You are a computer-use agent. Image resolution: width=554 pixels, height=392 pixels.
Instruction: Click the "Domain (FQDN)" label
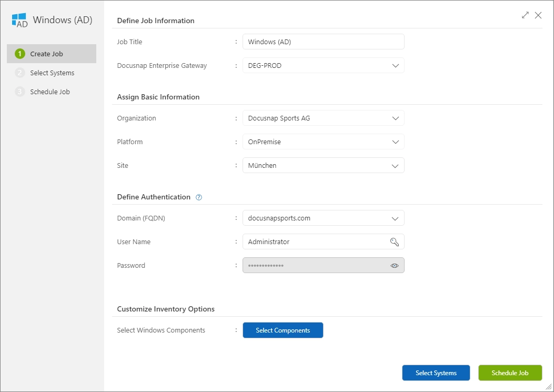pyautogui.click(x=141, y=218)
